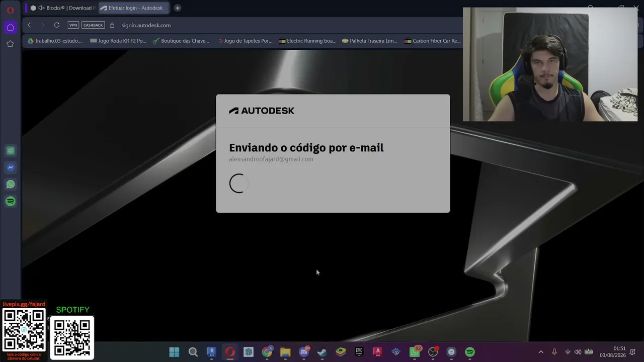Click the Spotify QR code overlay
Viewport: 644px width, 362px height.
(72, 337)
